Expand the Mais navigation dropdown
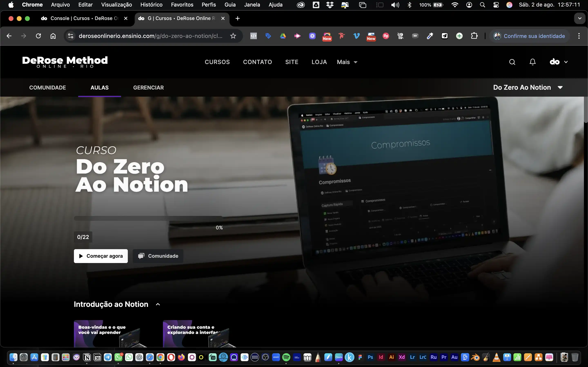 click(x=347, y=62)
